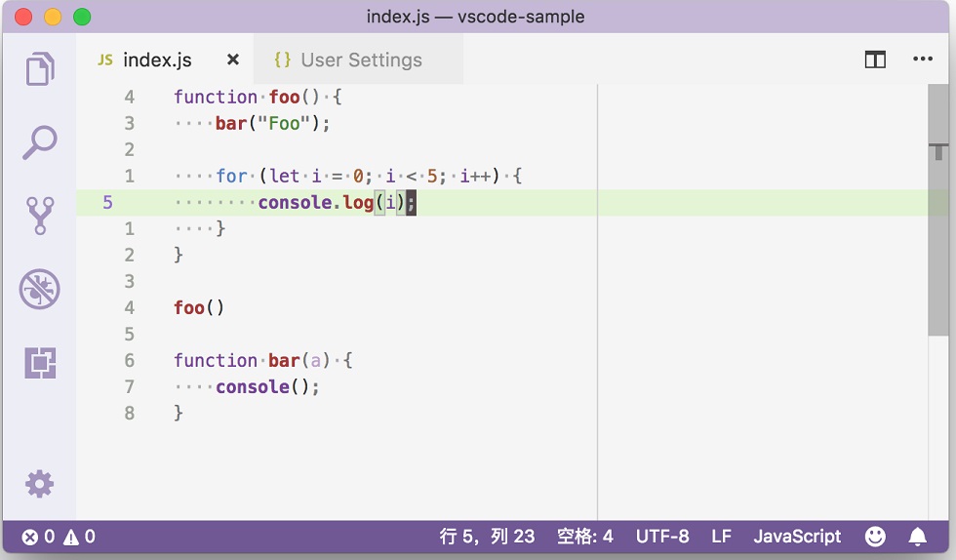
Task: Close the window with red button
Action: point(23,18)
